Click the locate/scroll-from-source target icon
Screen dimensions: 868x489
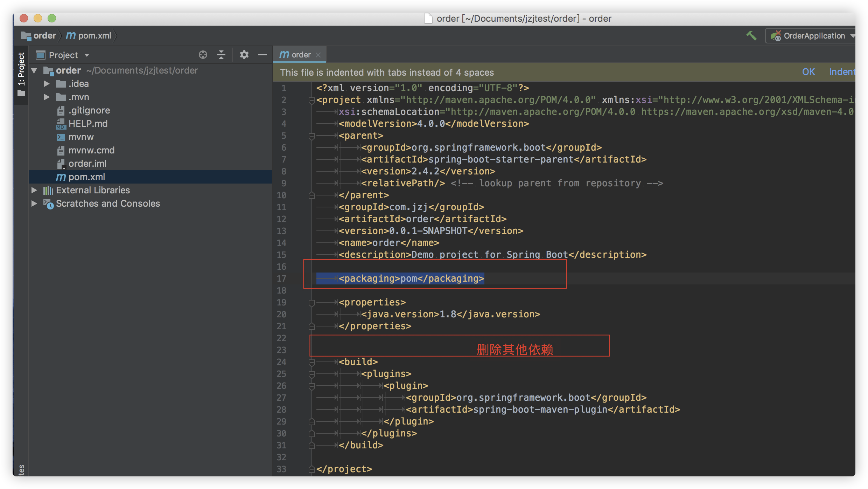pos(203,55)
